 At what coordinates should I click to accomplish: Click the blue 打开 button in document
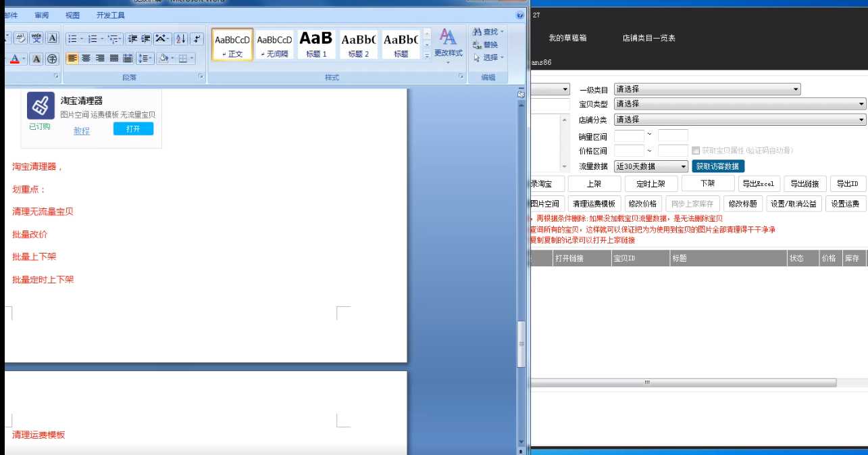coord(133,128)
